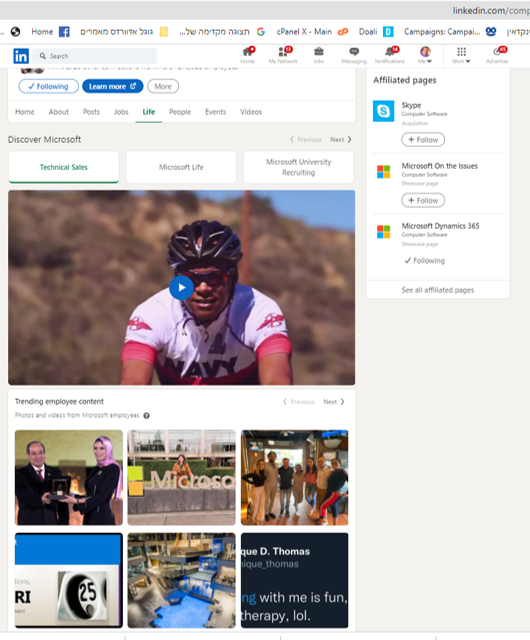Open the Notifications bell

(x=390, y=55)
